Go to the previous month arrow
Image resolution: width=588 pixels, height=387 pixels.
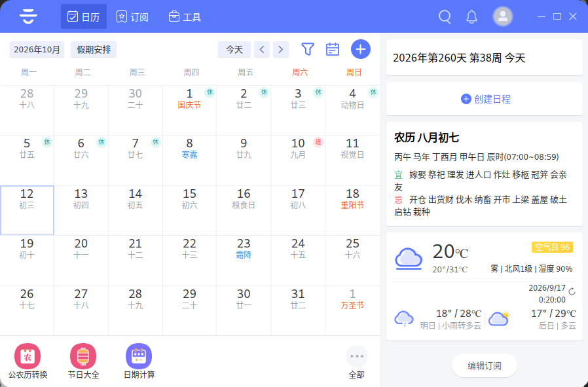tap(262, 50)
